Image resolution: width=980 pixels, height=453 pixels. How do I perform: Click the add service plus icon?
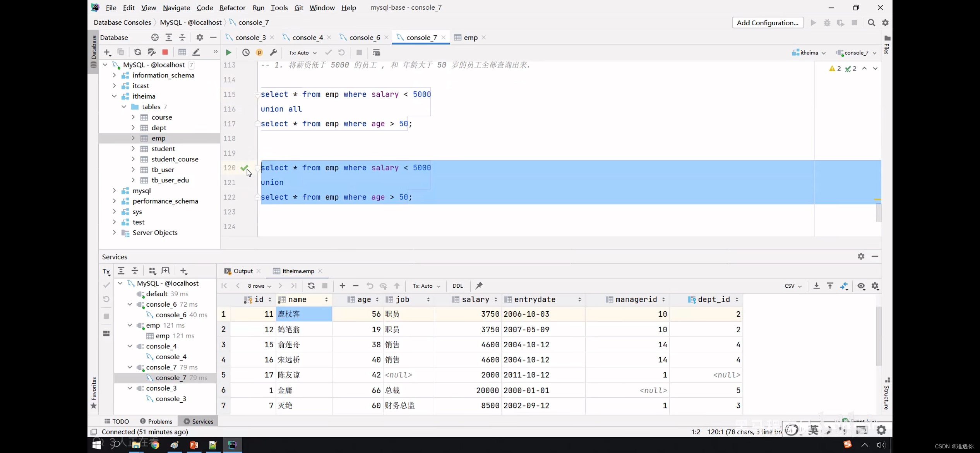click(x=183, y=271)
